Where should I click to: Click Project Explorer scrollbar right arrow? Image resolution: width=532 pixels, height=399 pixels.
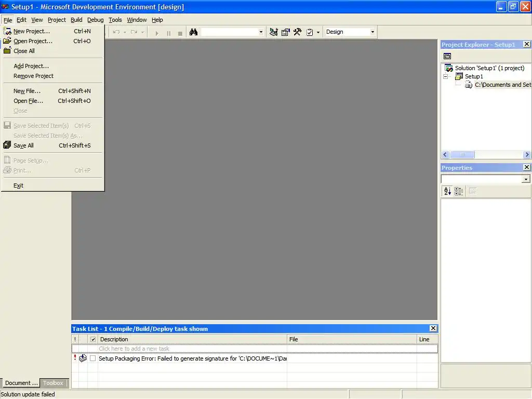[x=527, y=155]
